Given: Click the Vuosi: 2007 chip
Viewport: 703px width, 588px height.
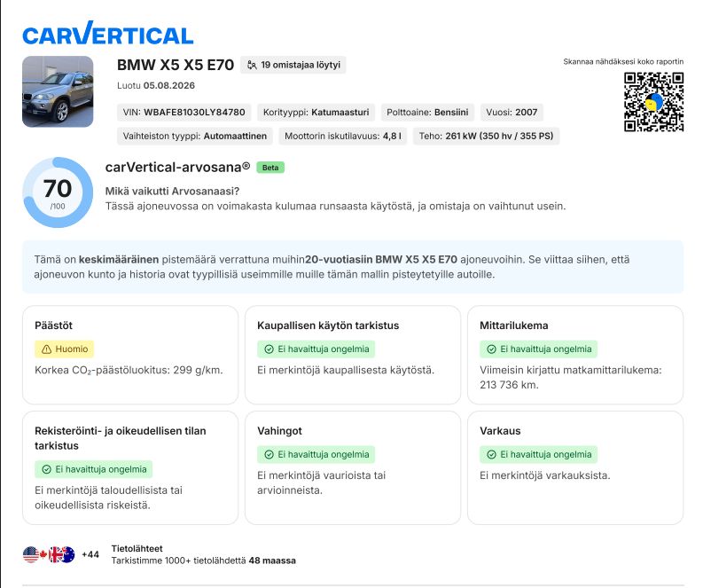Looking at the screenshot, I should click(x=512, y=112).
